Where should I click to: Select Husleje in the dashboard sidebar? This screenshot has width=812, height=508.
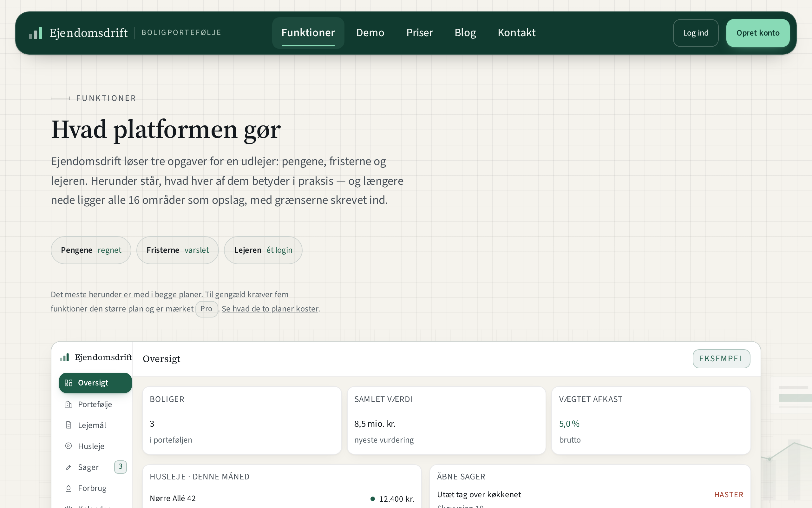coord(95,446)
